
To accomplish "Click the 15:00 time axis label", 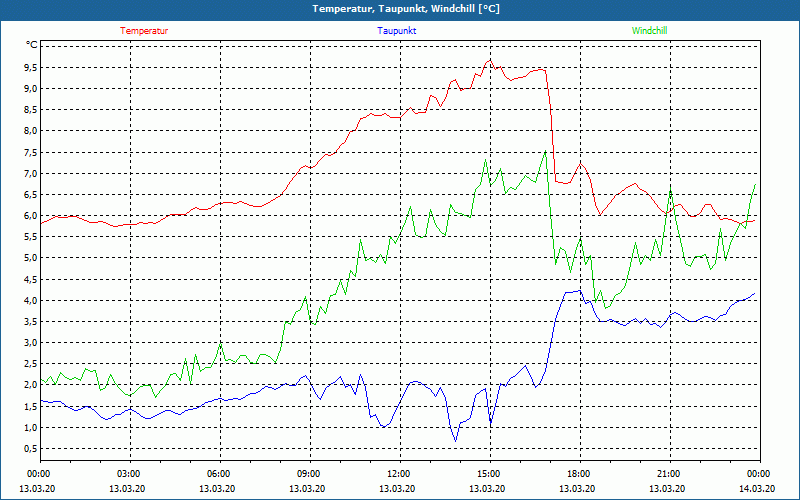I will pyautogui.click(x=490, y=474).
